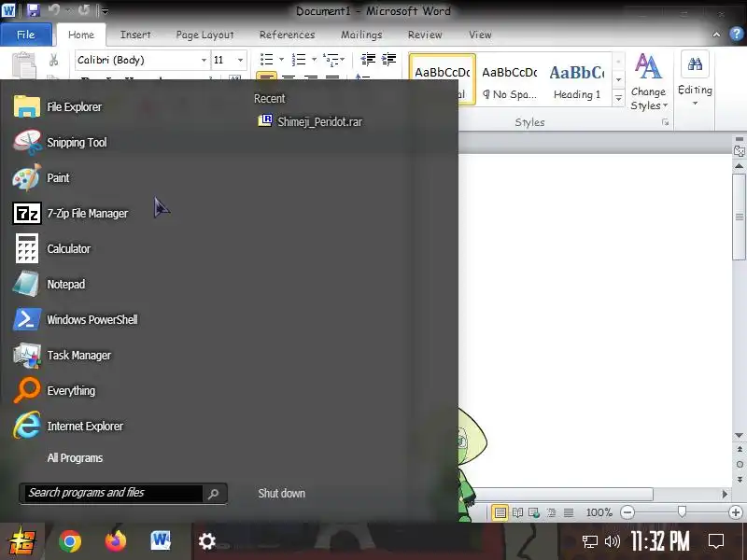Click the 100% zoom level button
The height and width of the screenshot is (560, 747).
599,512
